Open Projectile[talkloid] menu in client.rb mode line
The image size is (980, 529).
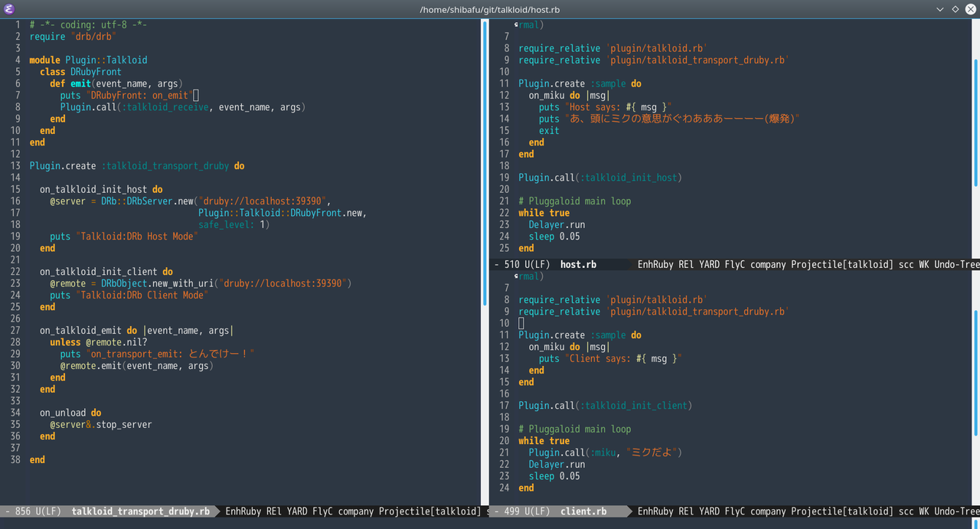[842, 511]
